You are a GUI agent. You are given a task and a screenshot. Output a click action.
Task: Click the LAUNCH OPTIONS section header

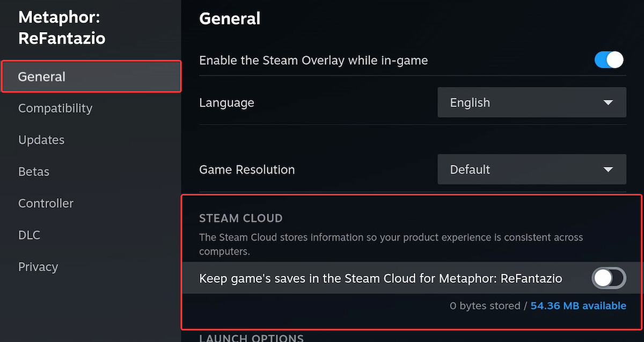coord(251,338)
